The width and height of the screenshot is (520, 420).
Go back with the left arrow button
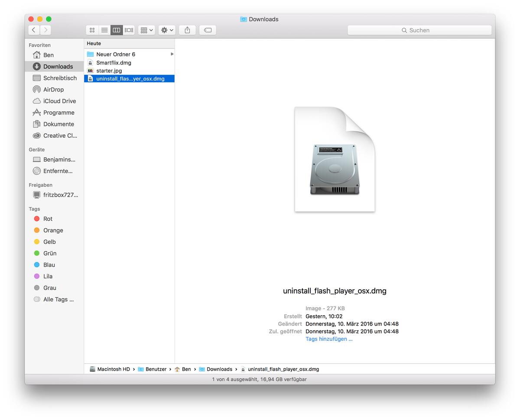[x=34, y=30]
